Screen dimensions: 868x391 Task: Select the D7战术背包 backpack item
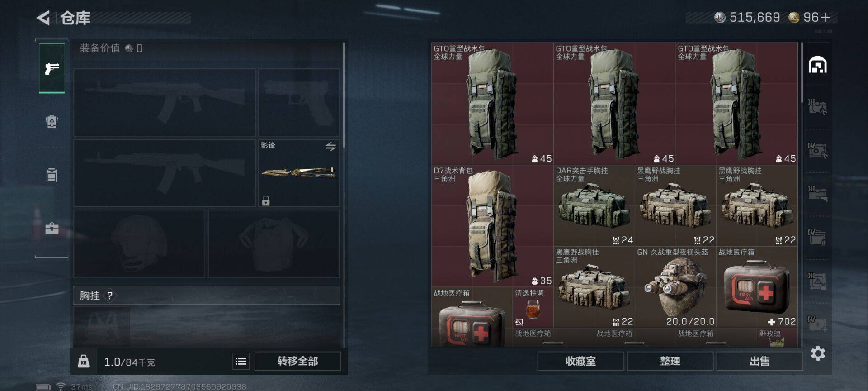tap(492, 226)
